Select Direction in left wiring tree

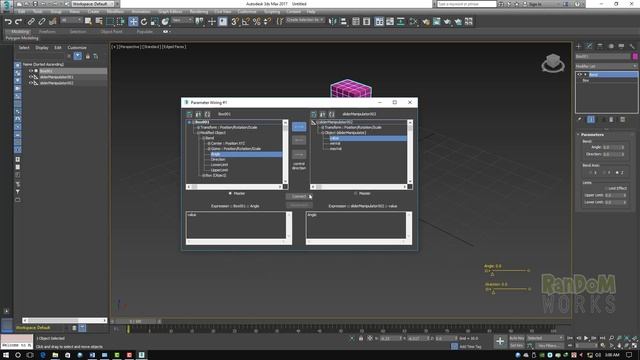(218, 159)
